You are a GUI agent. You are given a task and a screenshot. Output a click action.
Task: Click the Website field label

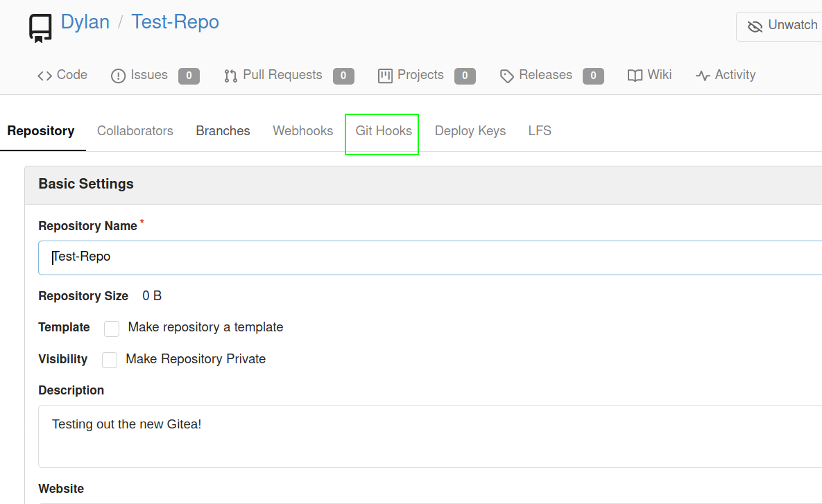point(61,489)
